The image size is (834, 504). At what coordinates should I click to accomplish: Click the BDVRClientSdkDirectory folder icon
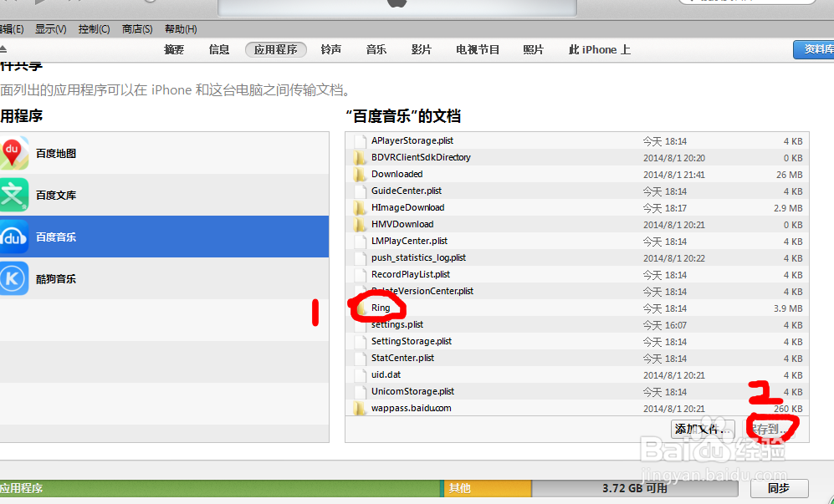coord(360,157)
